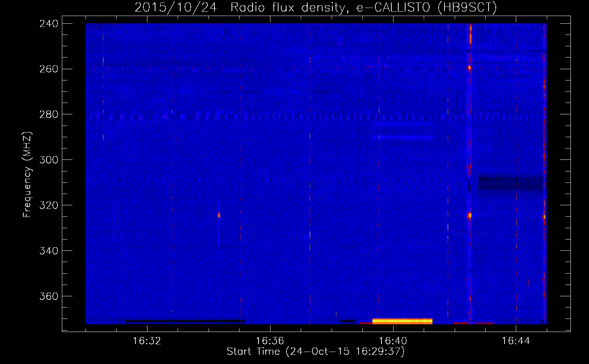Select the 360 frequency tick label

point(49,297)
